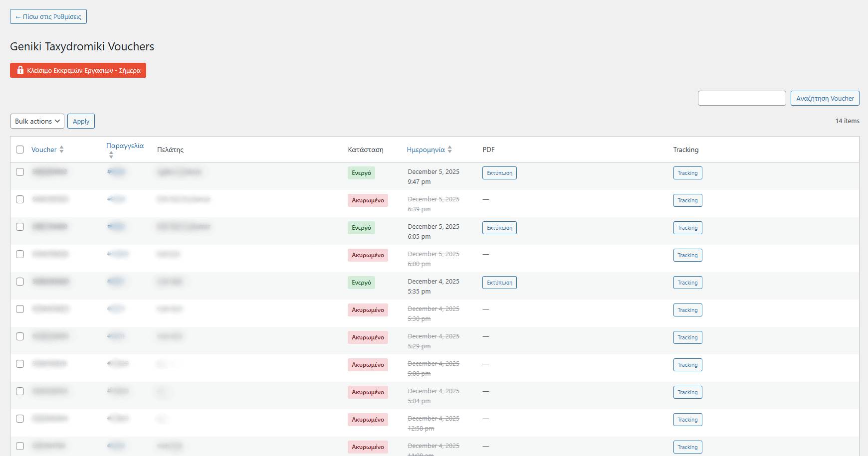Click Εκτύπωση for the December 5, 6:05 pm voucher

(499, 228)
